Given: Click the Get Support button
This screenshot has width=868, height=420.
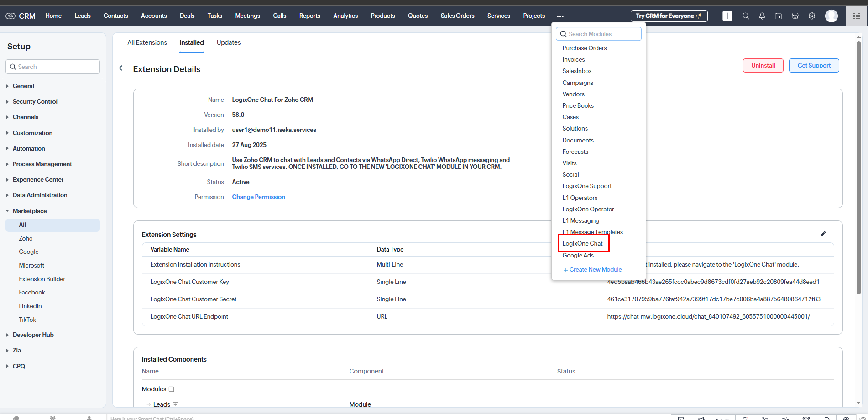Looking at the screenshot, I should pyautogui.click(x=814, y=65).
